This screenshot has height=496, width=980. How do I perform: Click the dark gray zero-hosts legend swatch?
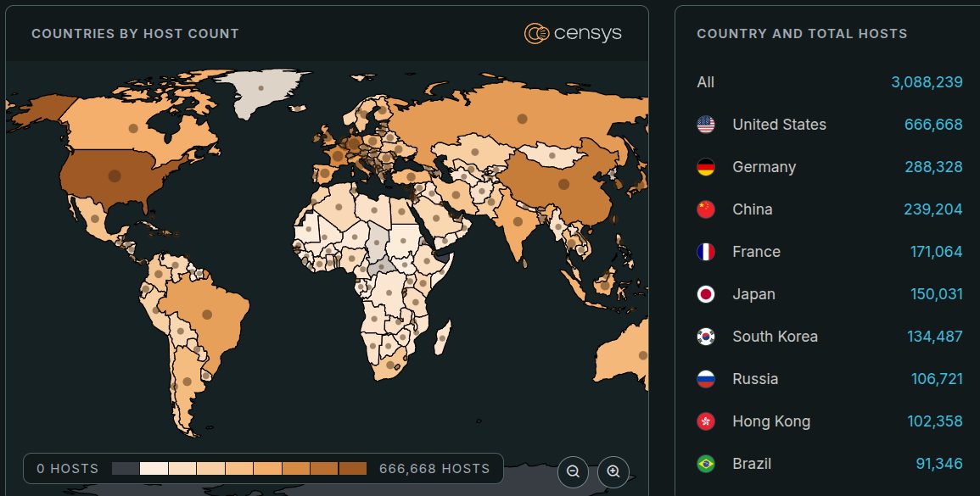[x=125, y=469]
